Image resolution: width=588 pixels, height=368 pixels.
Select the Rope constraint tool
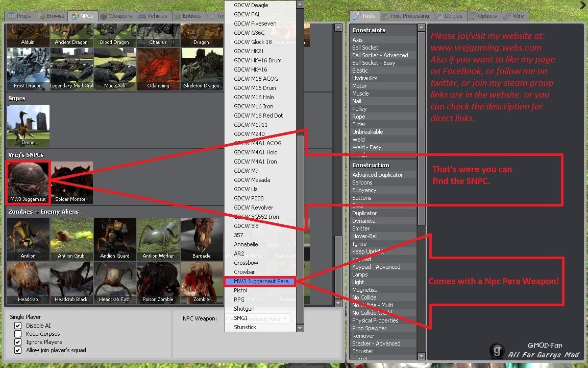click(384, 117)
